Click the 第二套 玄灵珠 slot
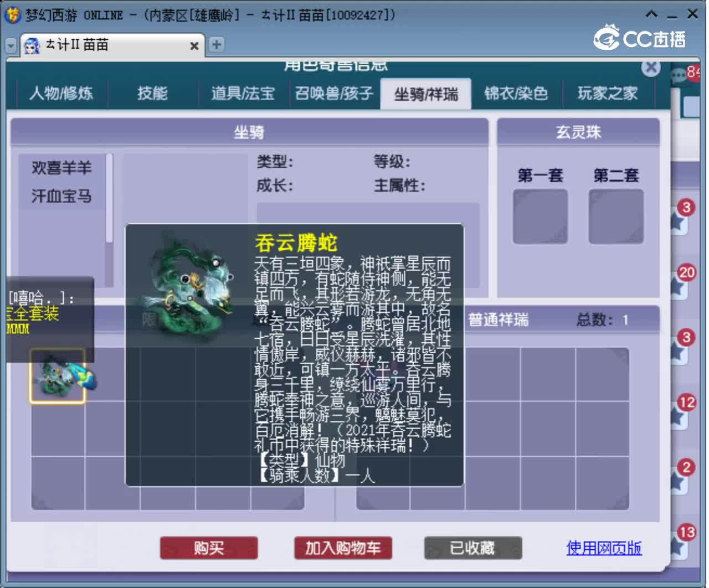This screenshot has height=588, width=709. pos(616,216)
